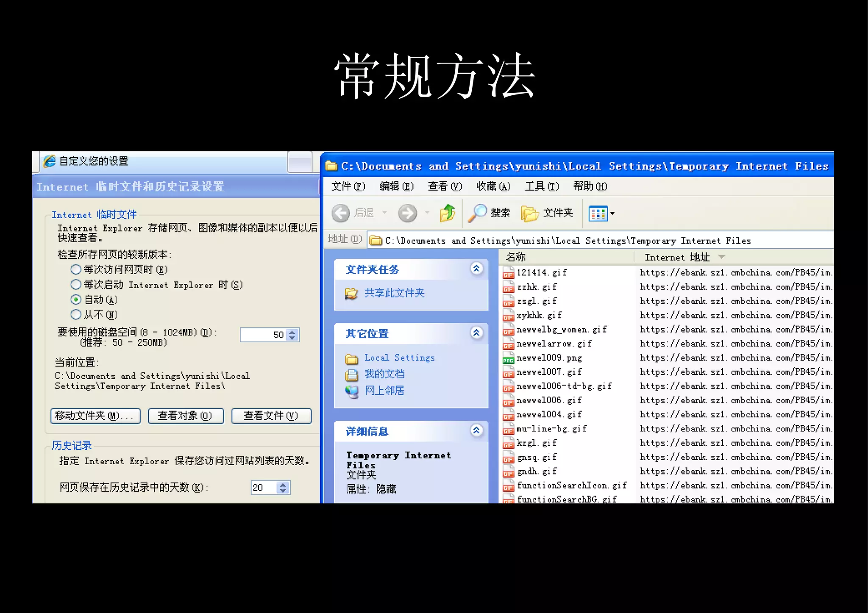Select file newwelbg_women.gif
868x613 pixels.
tap(562, 330)
